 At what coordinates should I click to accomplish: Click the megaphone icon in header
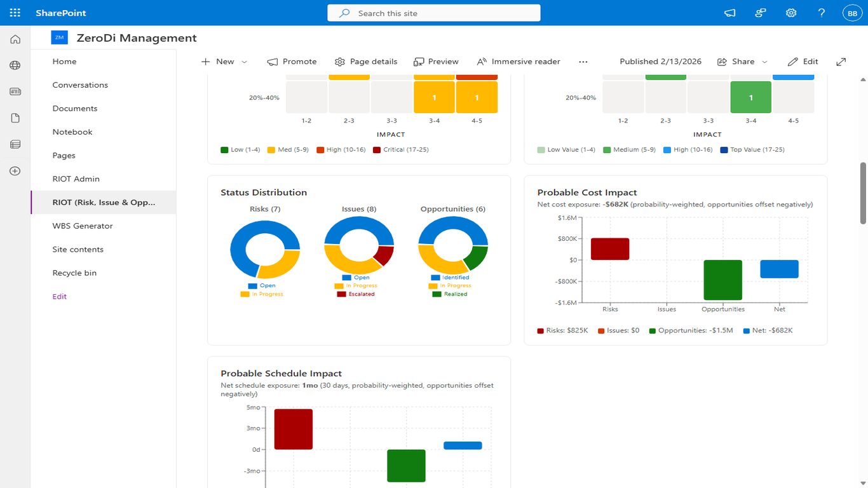[x=730, y=13]
